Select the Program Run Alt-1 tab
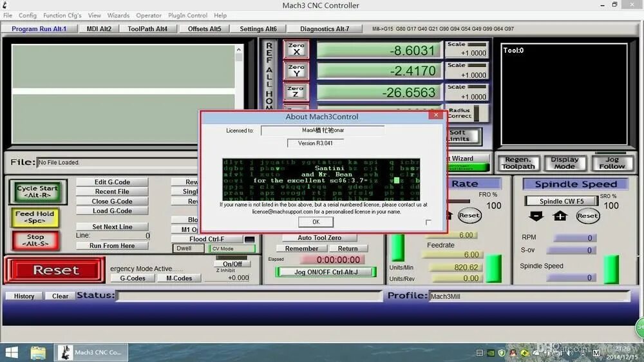Image resolution: width=644 pixels, height=362 pixels. point(39,29)
